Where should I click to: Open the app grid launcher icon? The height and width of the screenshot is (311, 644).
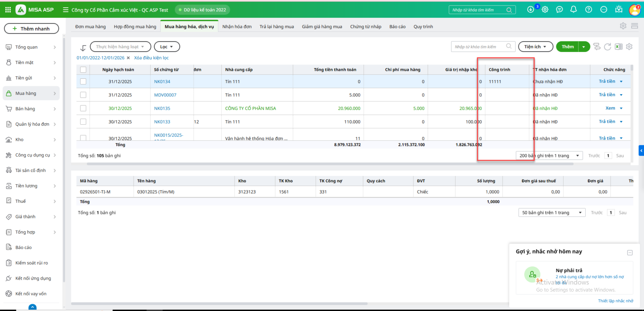click(x=8, y=10)
